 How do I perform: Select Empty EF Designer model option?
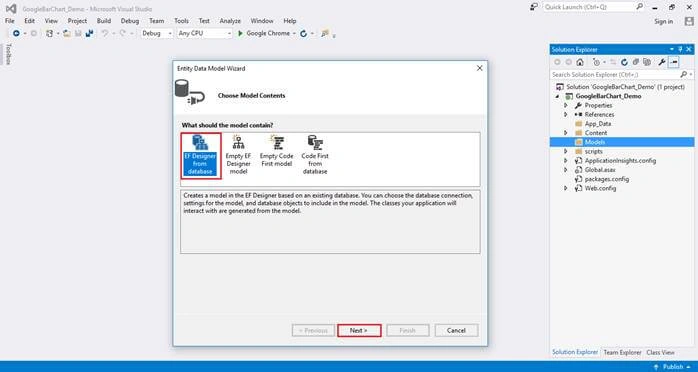(238, 155)
